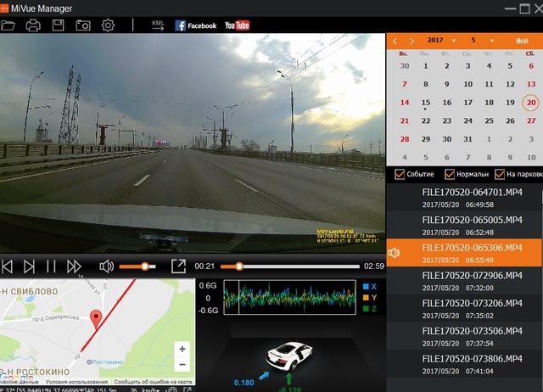Click the red location pin on map
This screenshot has height=392, width=543.
(96, 319)
